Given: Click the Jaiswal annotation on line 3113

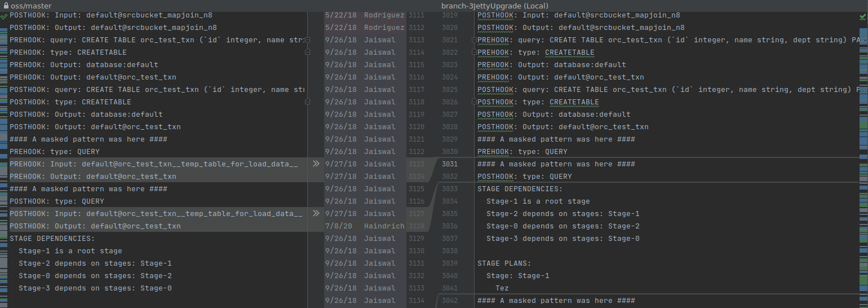Looking at the screenshot, I should click(x=380, y=40).
